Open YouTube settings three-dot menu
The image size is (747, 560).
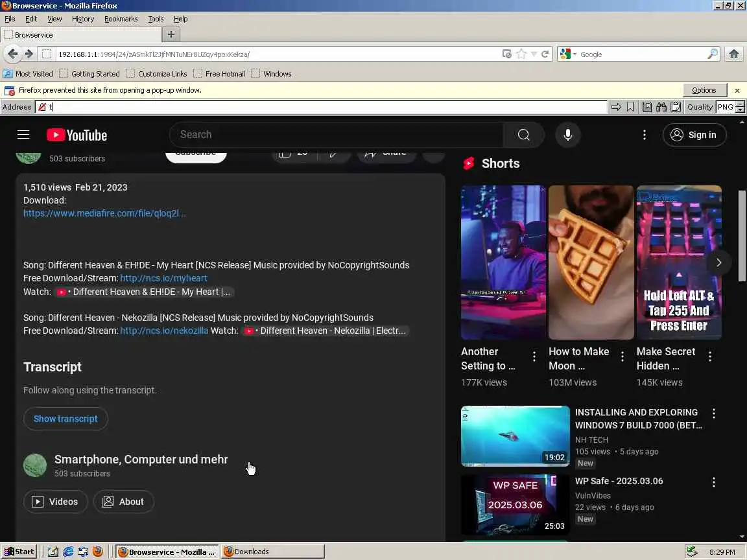(x=644, y=135)
